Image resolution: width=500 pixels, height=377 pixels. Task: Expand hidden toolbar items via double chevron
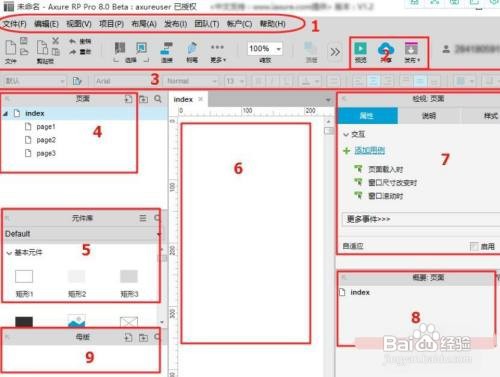(335, 52)
